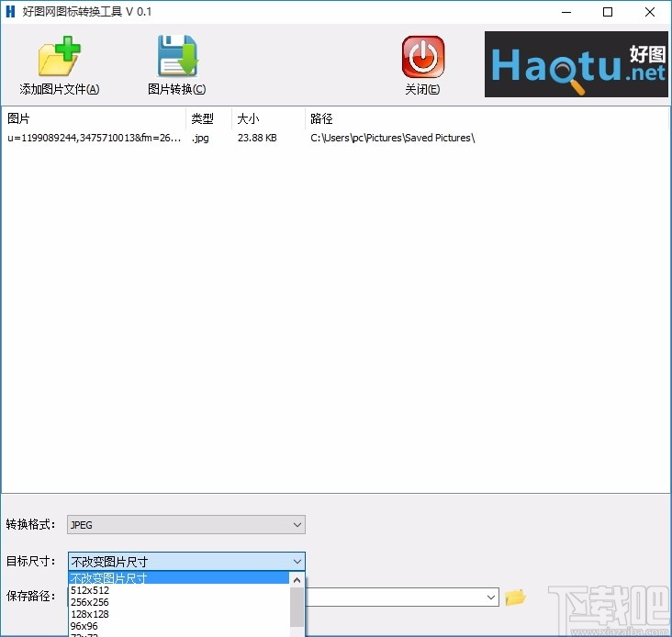Viewport: 672px width, 637px height.
Task: Expand the 保存路径 dropdown arrow
Action: (491, 598)
